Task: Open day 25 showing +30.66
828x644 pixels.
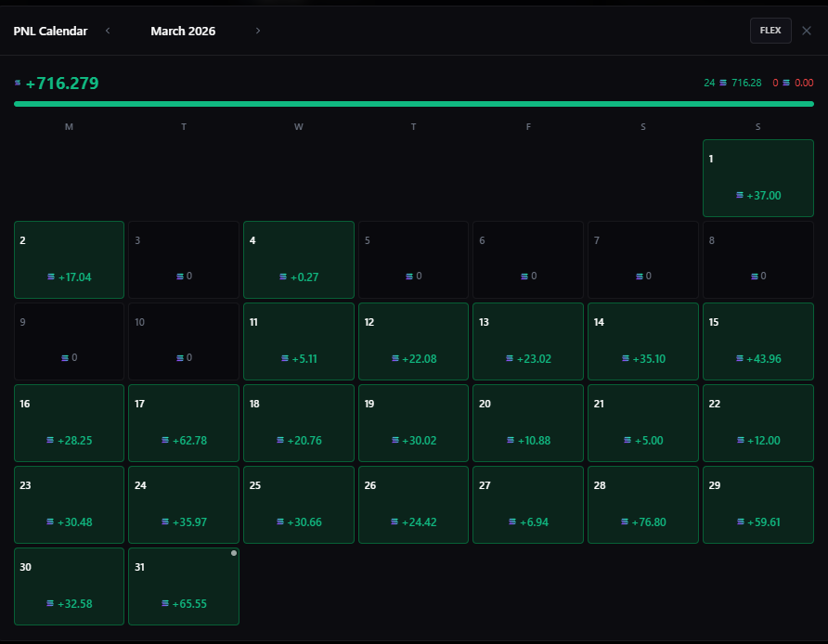Action: (x=298, y=505)
